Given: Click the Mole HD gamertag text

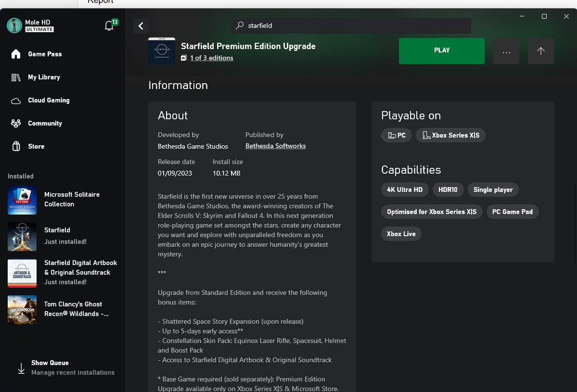Looking at the screenshot, I should [x=38, y=22].
